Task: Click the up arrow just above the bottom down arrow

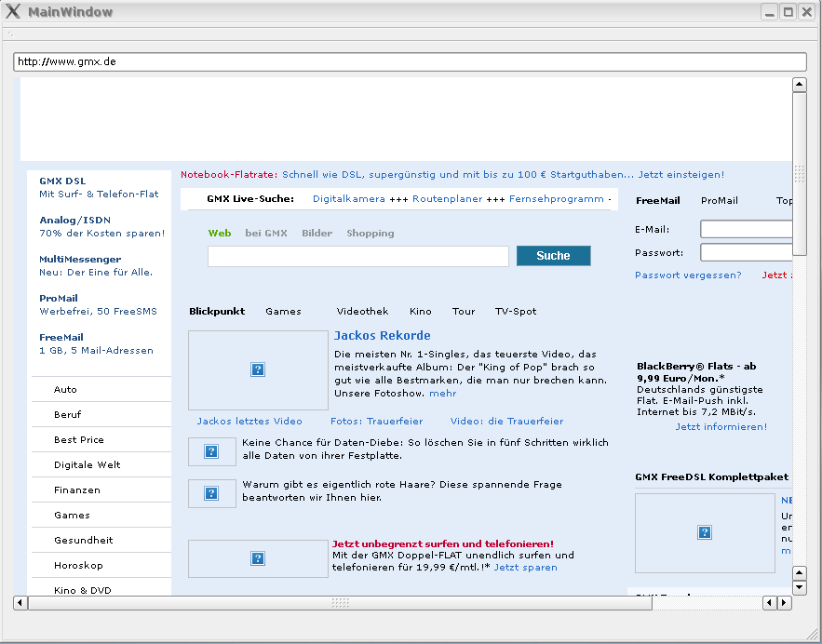Action: click(799, 572)
